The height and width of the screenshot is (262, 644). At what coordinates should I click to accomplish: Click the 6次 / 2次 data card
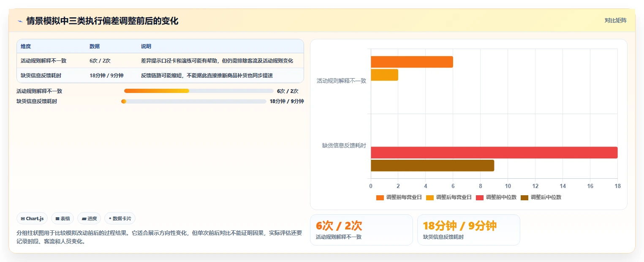click(361, 230)
